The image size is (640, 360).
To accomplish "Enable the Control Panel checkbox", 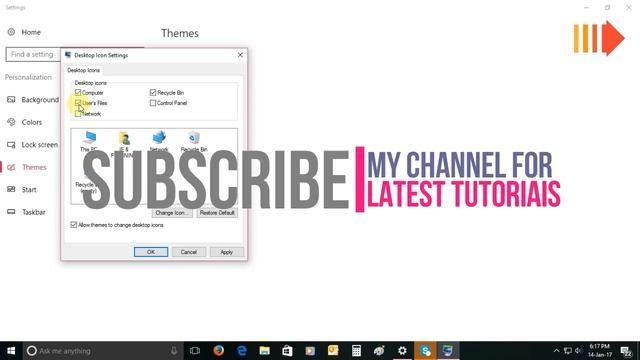I will click(x=153, y=103).
